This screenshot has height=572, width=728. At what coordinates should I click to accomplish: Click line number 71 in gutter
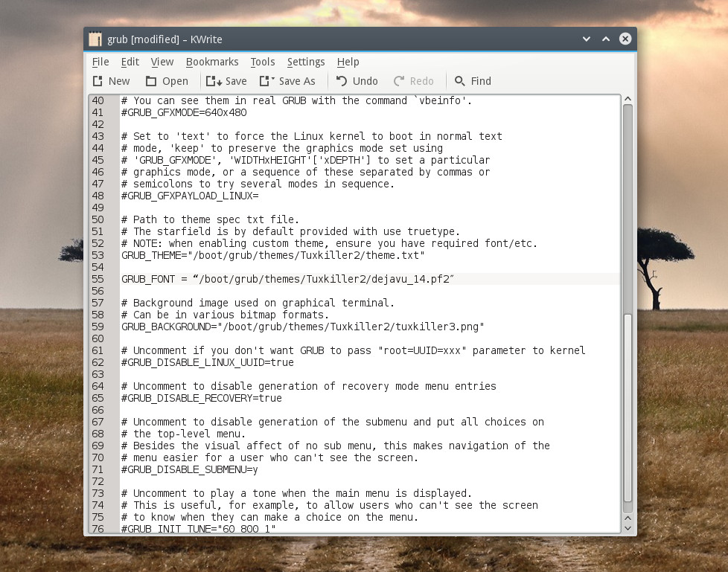coord(98,469)
